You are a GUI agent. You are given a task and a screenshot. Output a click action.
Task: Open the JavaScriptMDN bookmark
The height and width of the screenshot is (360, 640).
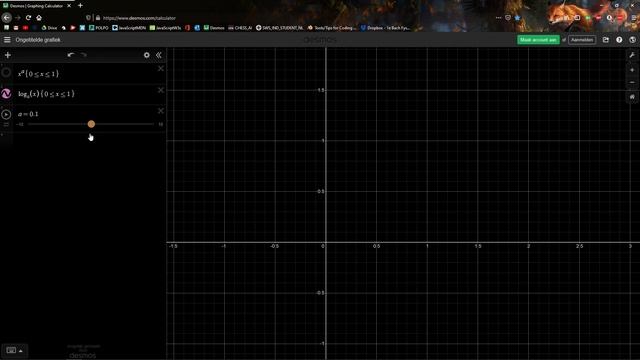pos(129,28)
